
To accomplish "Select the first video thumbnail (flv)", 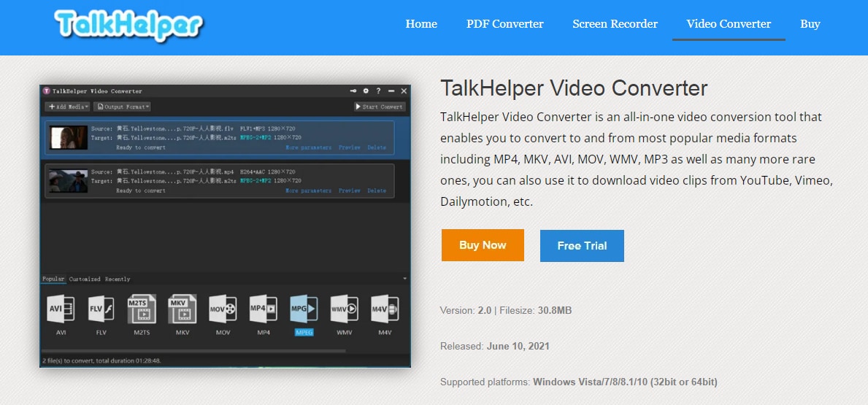I will coord(68,137).
